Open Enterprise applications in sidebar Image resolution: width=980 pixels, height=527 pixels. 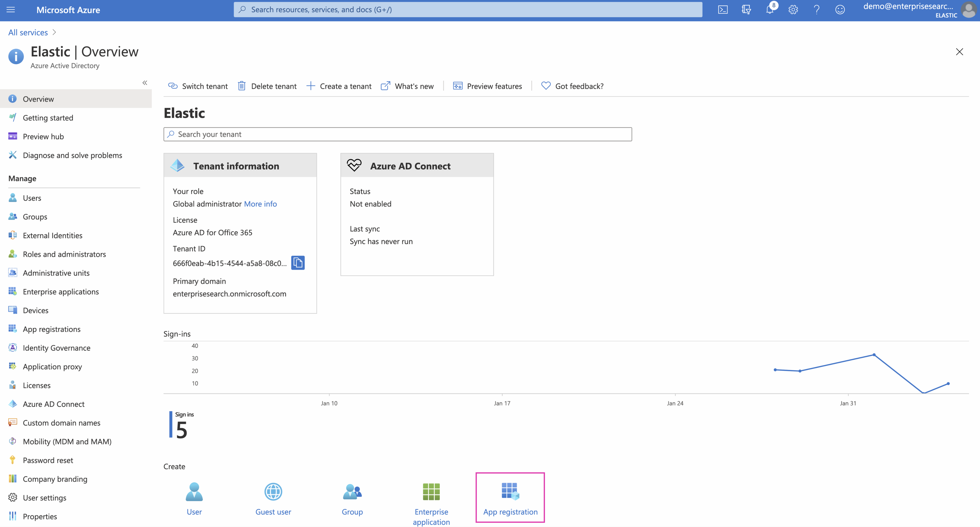coord(61,292)
